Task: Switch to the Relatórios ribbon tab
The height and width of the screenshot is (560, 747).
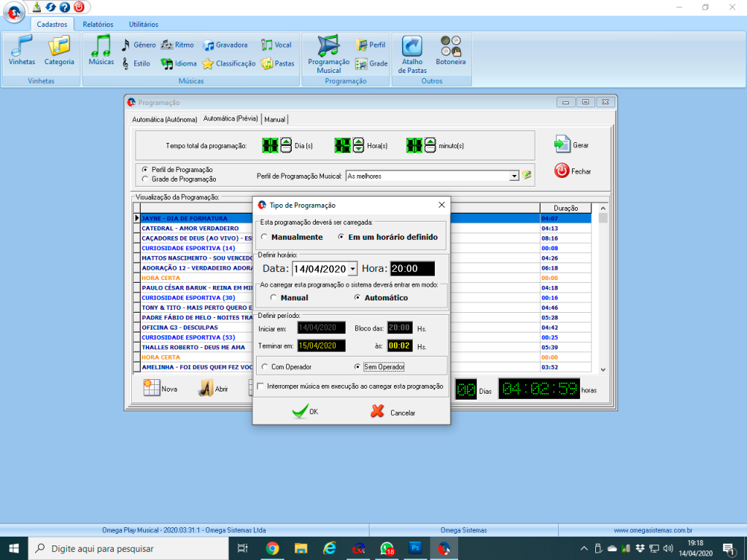Action: coord(98,25)
